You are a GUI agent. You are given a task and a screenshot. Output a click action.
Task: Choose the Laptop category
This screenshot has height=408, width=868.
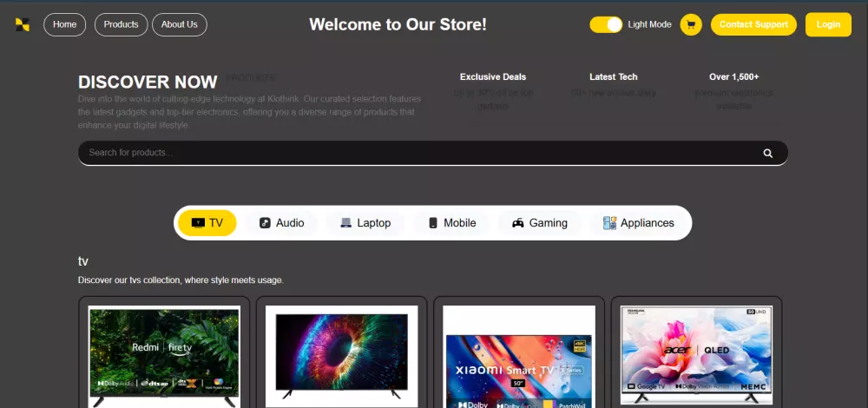click(x=365, y=223)
